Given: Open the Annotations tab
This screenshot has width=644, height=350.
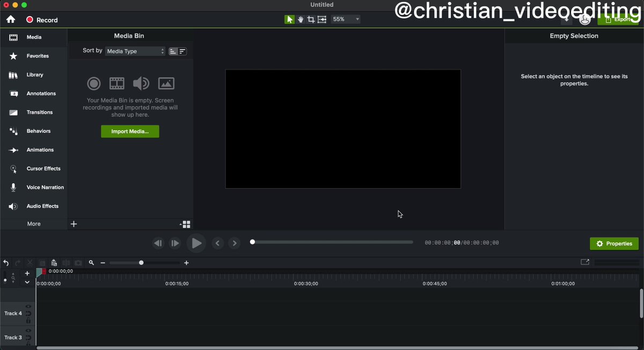Looking at the screenshot, I should point(34,93).
